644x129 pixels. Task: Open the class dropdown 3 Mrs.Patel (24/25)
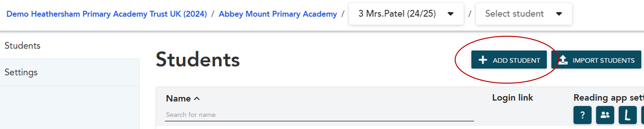click(x=406, y=14)
